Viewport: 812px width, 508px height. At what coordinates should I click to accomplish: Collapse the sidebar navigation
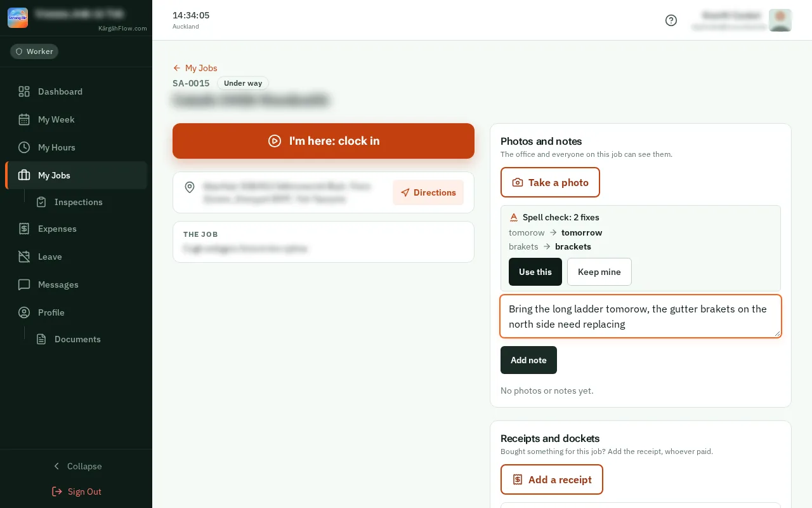point(76,466)
